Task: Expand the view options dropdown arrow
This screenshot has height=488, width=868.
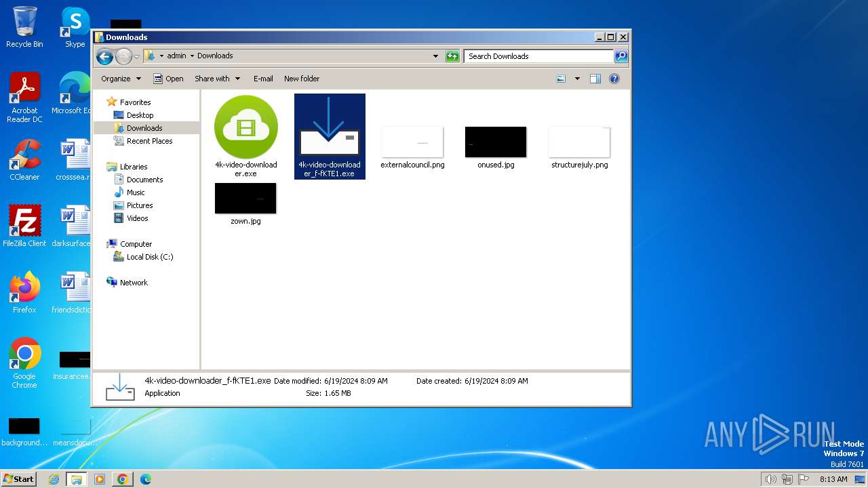Action: pyautogui.click(x=577, y=79)
